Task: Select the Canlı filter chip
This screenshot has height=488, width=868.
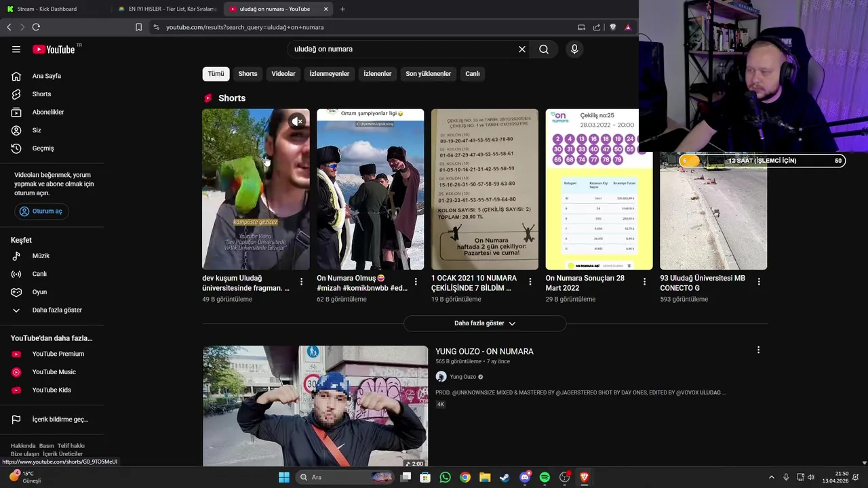Action: pyautogui.click(x=473, y=74)
